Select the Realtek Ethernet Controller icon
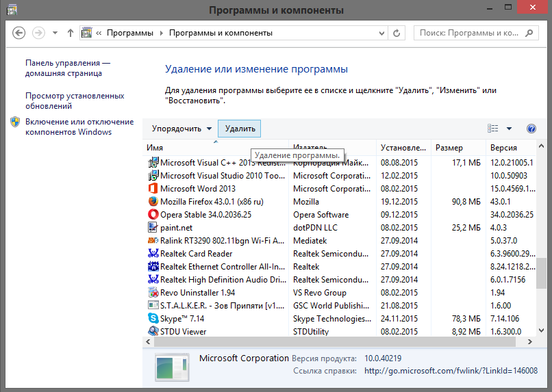The image size is (552, 392). point(153,267)
